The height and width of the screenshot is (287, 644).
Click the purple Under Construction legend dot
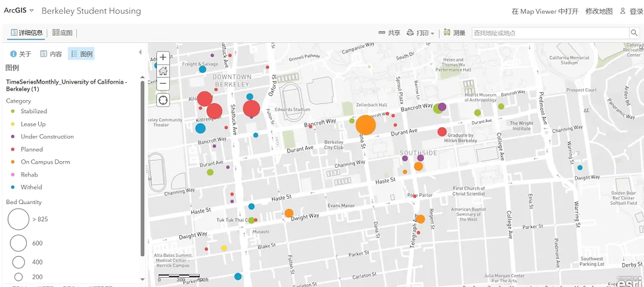tap(12, 137)
